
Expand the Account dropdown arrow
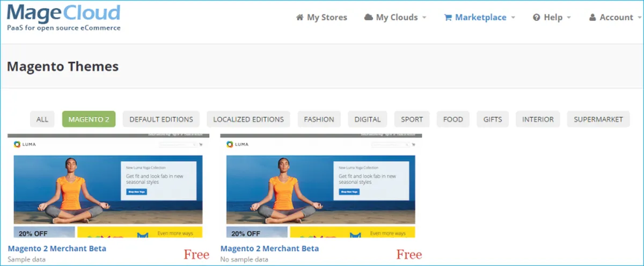click(639, 18)
